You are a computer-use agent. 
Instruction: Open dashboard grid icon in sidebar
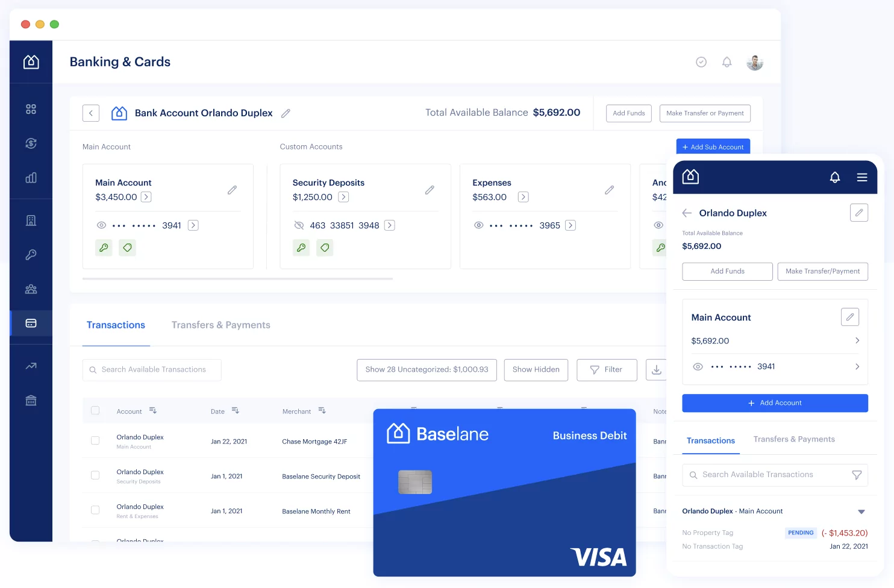pos(31,109)
